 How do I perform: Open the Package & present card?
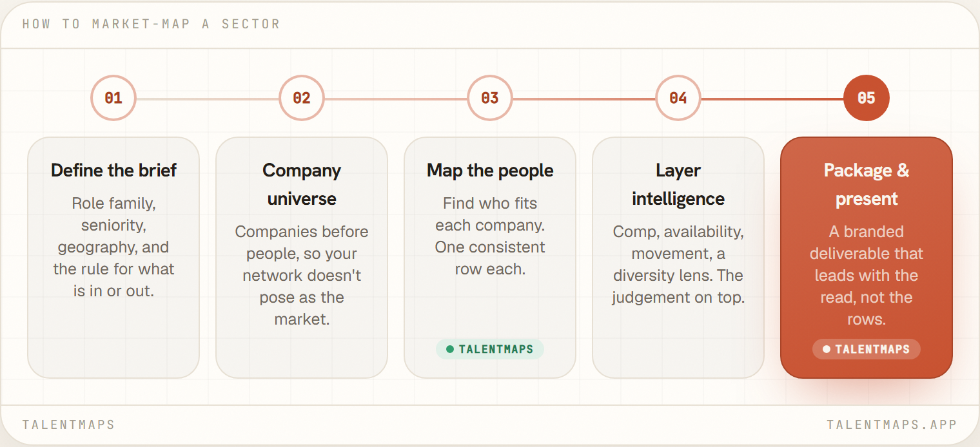pyautogui.click(x=867, y=258)
